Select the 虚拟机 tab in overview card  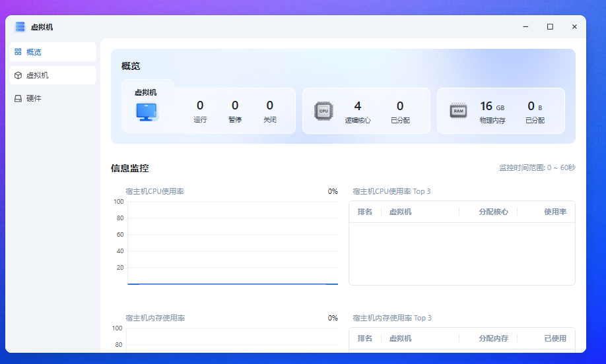pos(146,92)
